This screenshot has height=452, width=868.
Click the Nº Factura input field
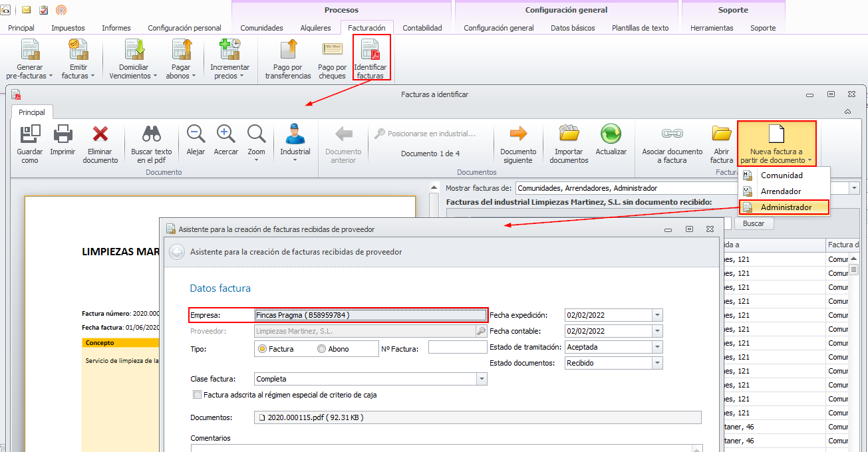click(458, 347)
